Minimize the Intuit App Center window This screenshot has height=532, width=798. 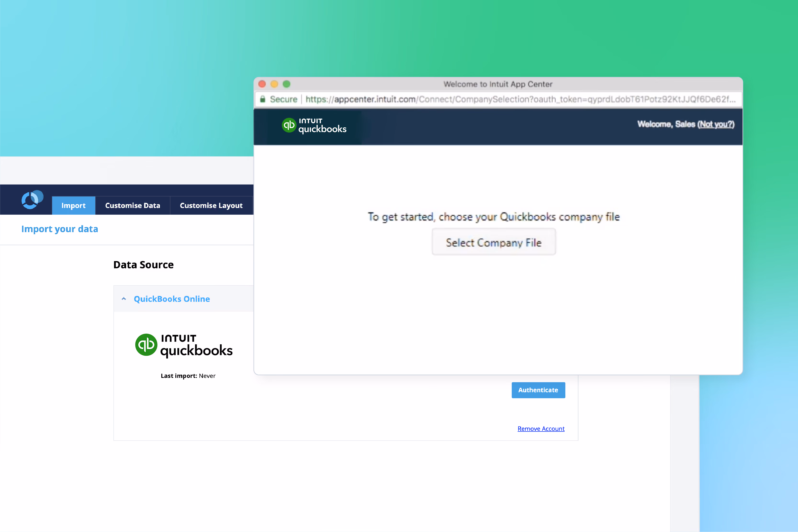point(274,84)
